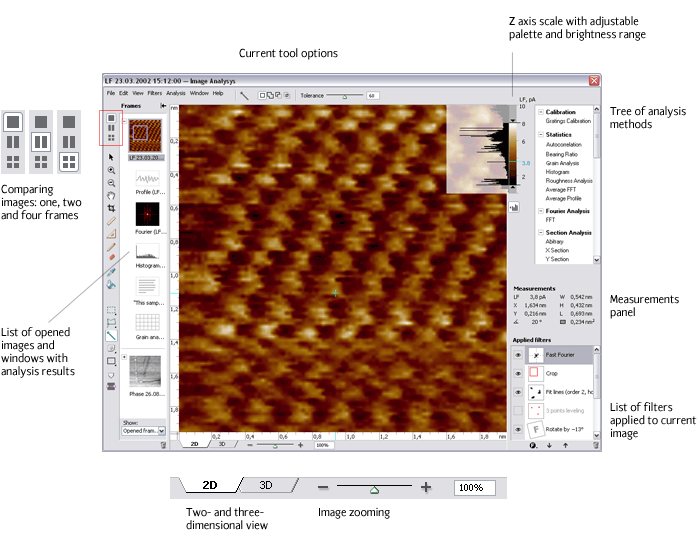The image size is (700, 540).
Task: Open the Show frames dropdown
Action: click(139, 430)
